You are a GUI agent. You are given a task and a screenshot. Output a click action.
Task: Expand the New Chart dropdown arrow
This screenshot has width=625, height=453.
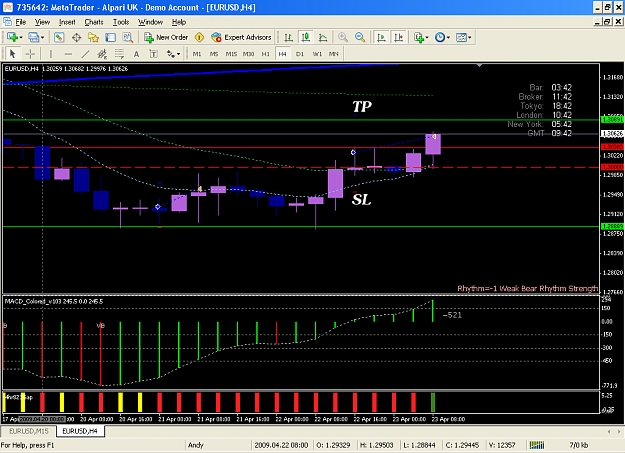(21, 37)
